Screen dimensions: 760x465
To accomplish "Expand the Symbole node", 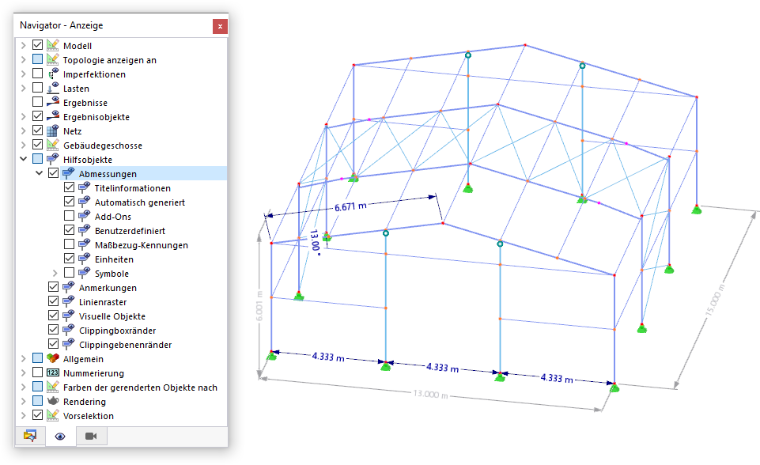I will coord(55,273).
